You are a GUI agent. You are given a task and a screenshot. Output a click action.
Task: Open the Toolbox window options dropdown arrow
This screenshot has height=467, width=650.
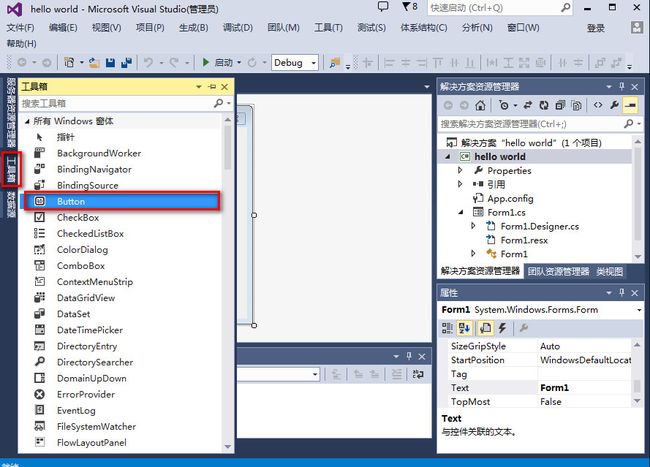pos(199,87)
